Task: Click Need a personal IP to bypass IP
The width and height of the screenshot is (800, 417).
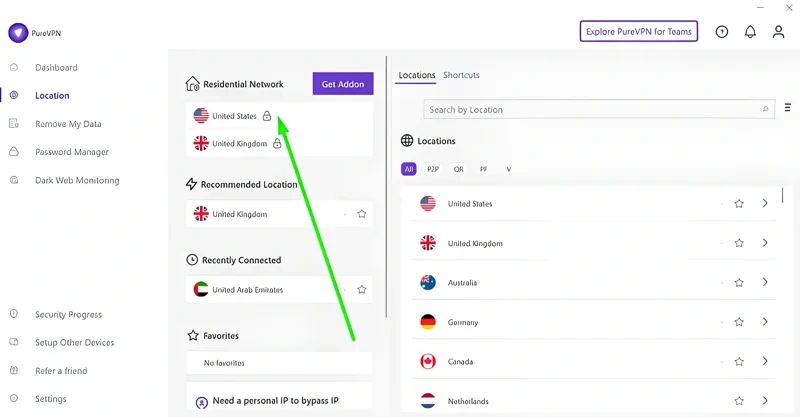Action: pos(276,401)
